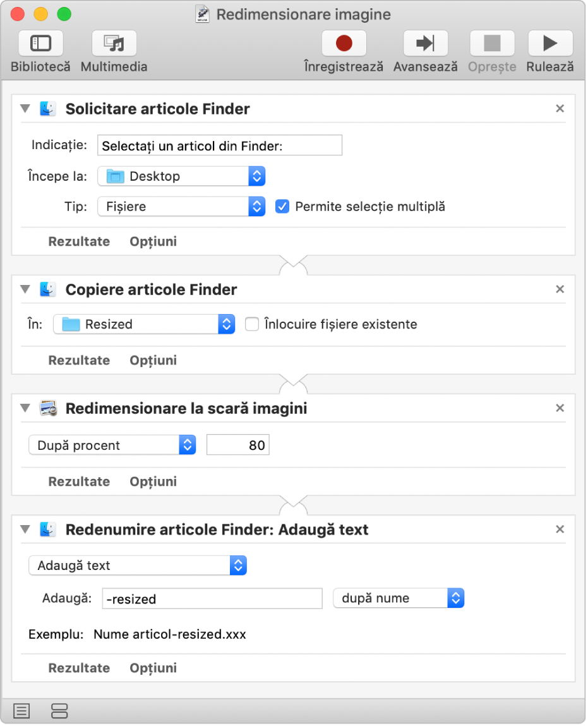Open the Resized destination folder dropdown
The image size is (588, 726).
(x=144, y=324)
